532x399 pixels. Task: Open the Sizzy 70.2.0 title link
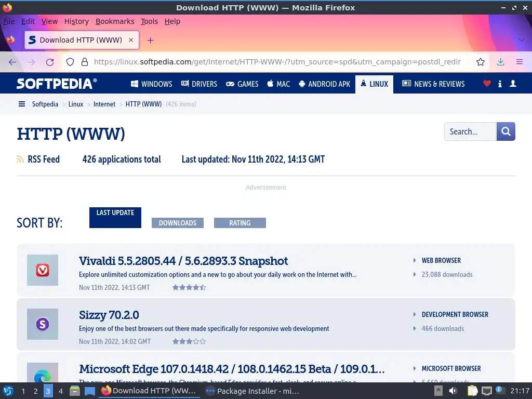(x=109, y=315)
